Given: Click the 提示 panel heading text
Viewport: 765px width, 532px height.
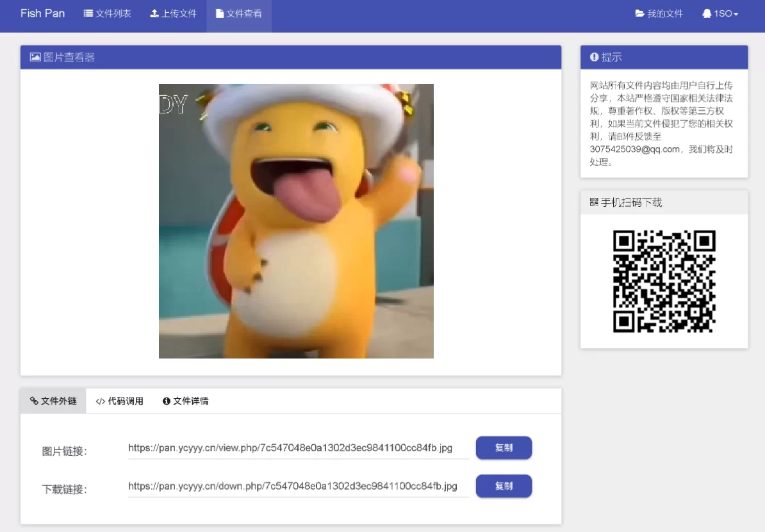Looking at the screenshot, I should 612,57.
